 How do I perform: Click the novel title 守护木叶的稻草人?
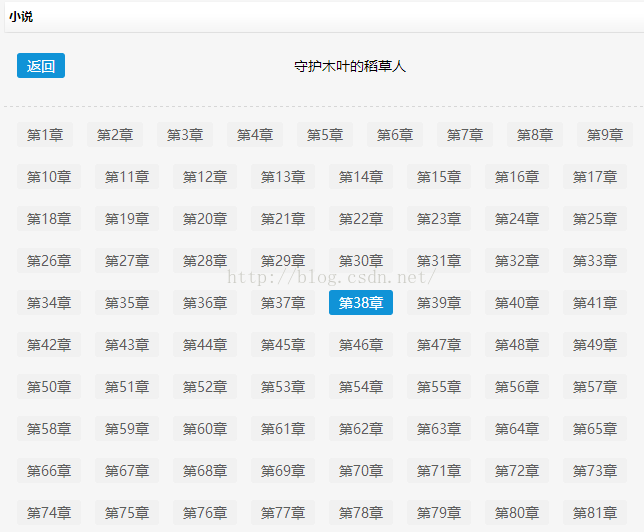pyautogui.click(x=350, y=66)
